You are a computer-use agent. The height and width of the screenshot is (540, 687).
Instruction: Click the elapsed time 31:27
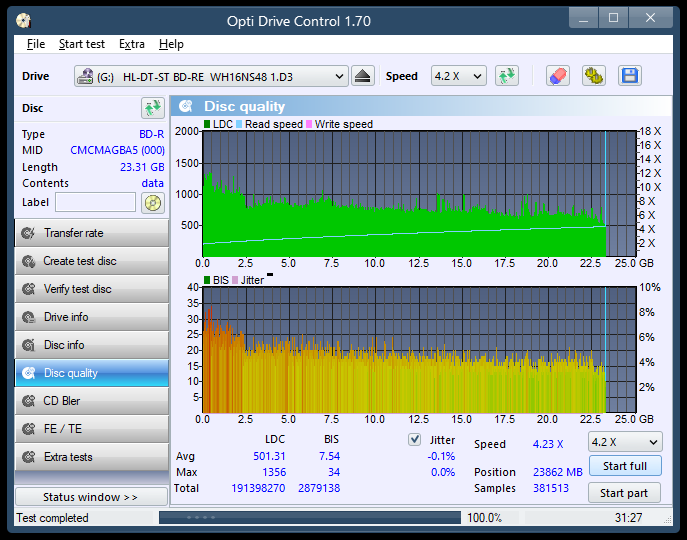pyautogui.click(x=628, y=518)
